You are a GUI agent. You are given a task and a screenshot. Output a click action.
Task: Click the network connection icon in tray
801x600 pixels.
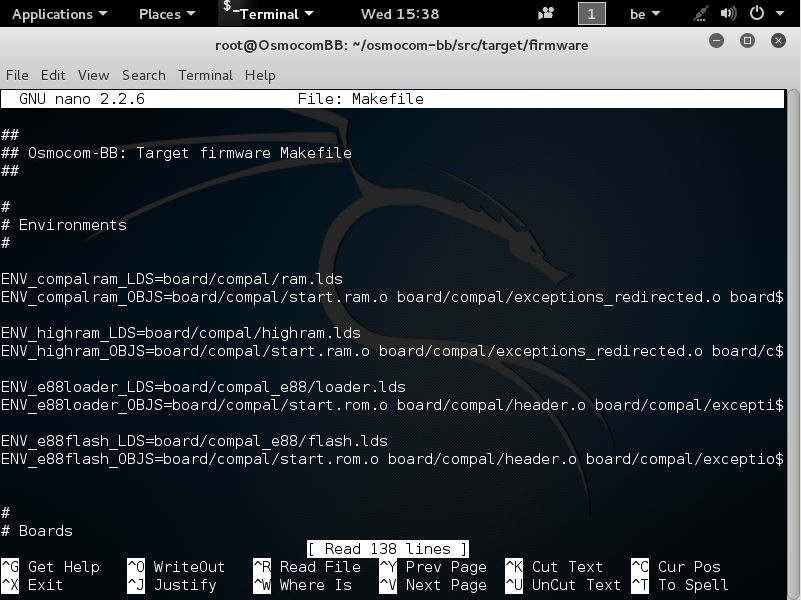[x=701, y=13]
